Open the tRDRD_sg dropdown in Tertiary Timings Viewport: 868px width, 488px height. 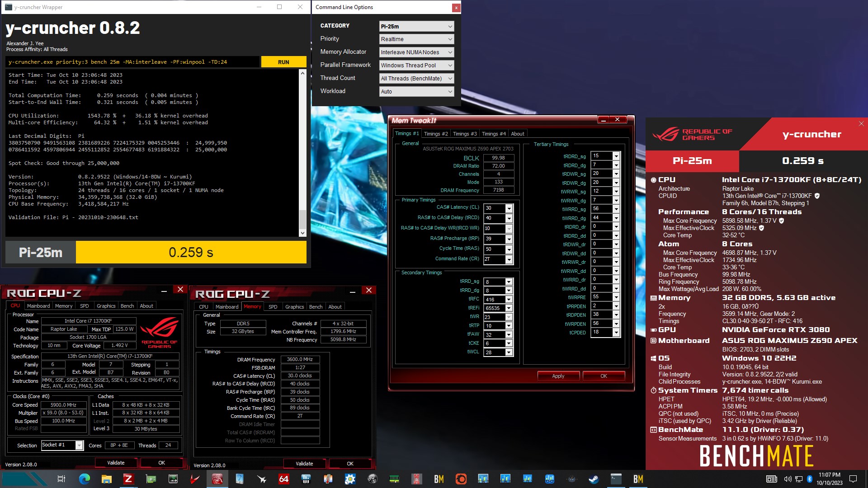pos(616,156)
